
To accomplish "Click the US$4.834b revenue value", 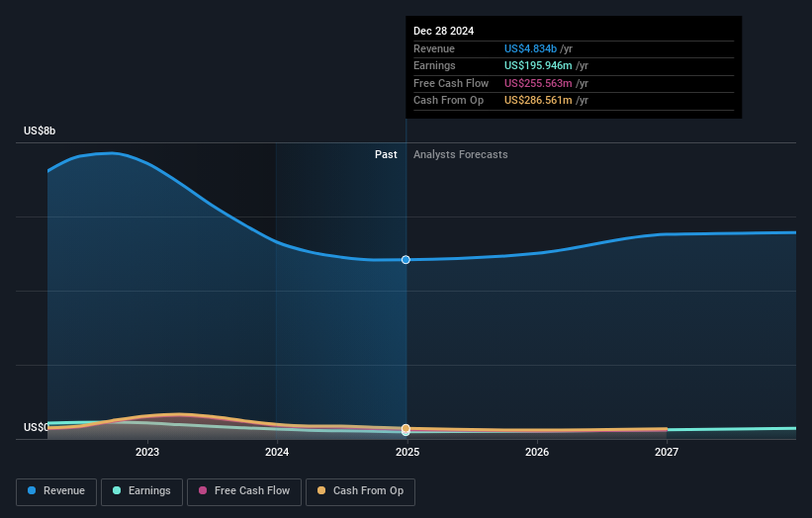I will (530, 48).
